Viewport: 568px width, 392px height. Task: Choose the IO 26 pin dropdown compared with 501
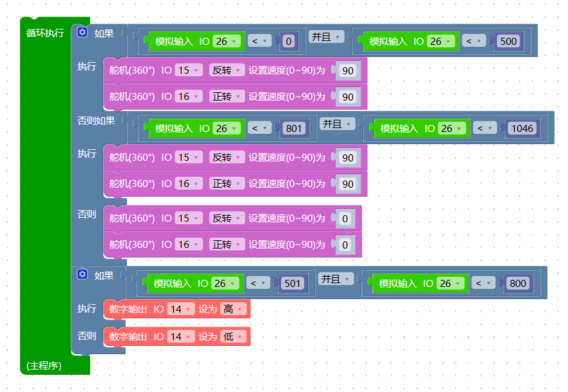pos(225,283)
